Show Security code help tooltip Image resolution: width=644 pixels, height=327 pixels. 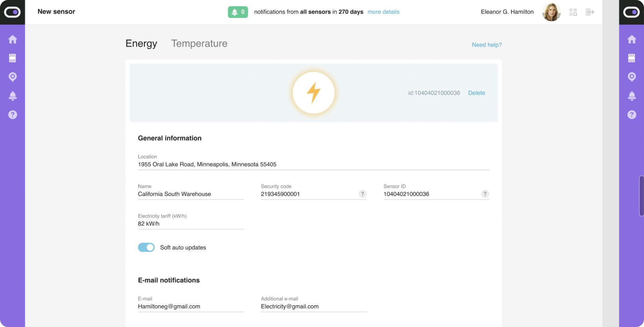(362, 194)
